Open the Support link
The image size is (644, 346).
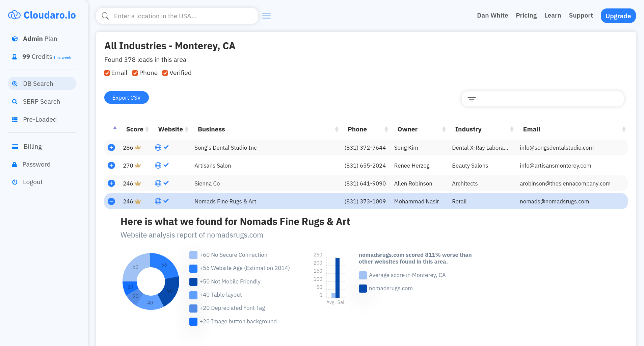pos(581,16)
